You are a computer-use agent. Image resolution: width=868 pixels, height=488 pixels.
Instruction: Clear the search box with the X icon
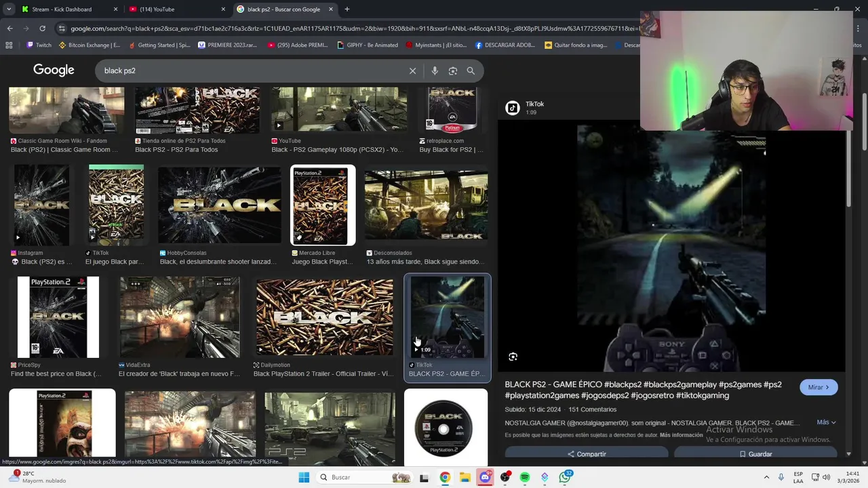(412, 70)
